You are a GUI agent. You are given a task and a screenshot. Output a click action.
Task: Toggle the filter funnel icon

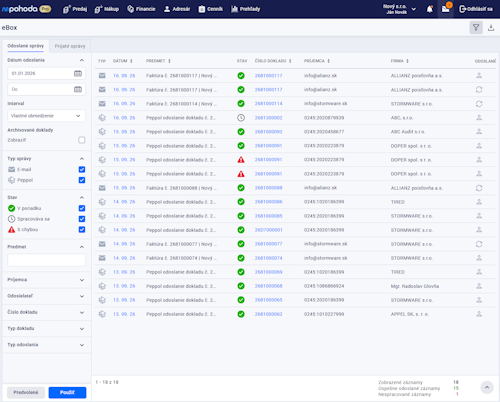coord(476,28)
